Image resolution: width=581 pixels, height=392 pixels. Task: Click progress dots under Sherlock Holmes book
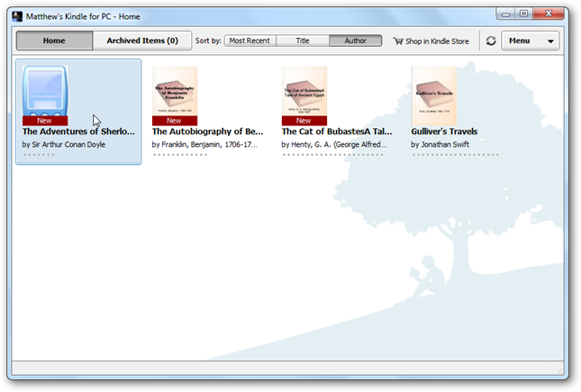click(x=39, y=155)
